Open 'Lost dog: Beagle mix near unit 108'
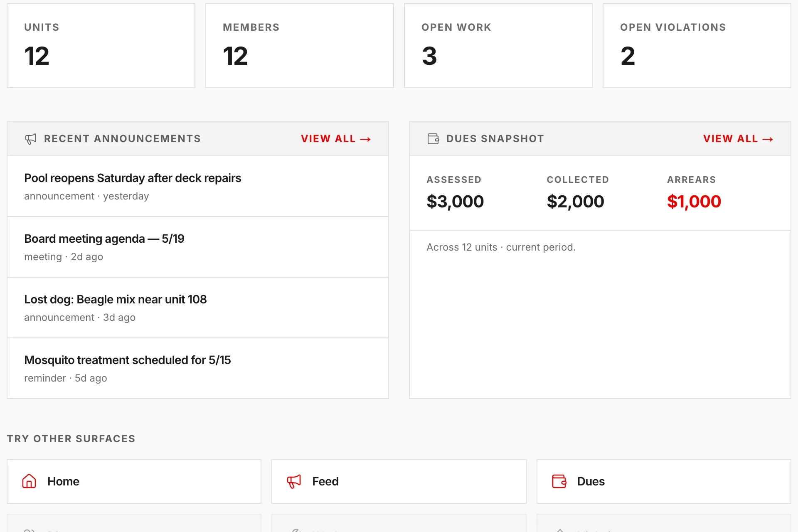This screenshot has height=532, width=798. pos(198,308)
